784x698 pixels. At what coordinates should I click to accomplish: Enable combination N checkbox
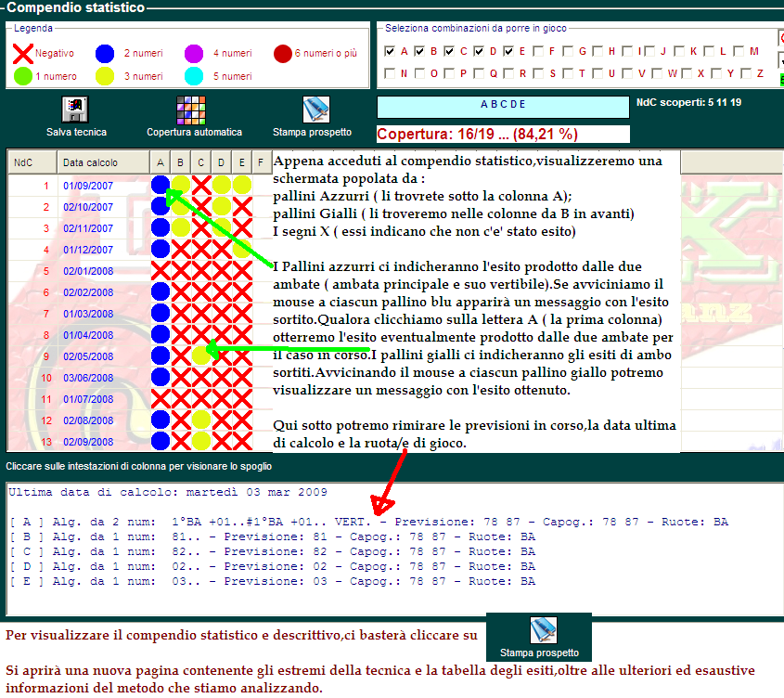pos(390,73)
